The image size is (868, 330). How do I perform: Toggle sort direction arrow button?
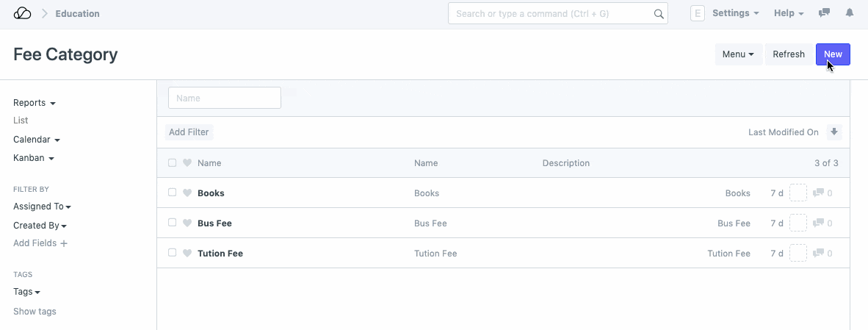833,132
